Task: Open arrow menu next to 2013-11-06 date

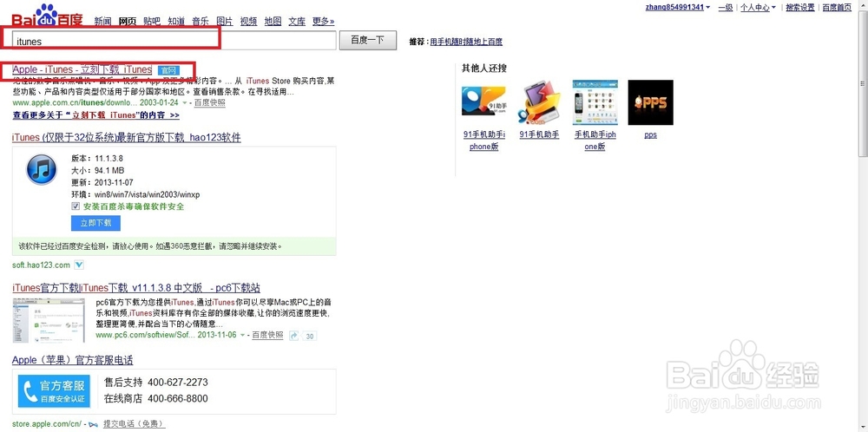Action: 242,335
